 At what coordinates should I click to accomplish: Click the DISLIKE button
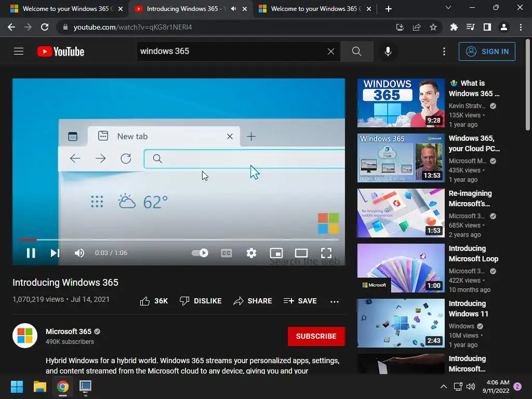point(201,301)
